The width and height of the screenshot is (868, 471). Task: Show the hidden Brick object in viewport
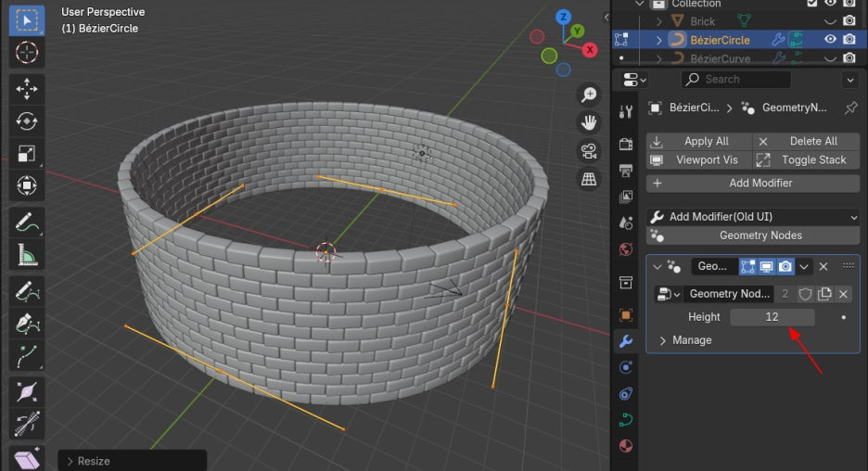click(x=830, y=21)
